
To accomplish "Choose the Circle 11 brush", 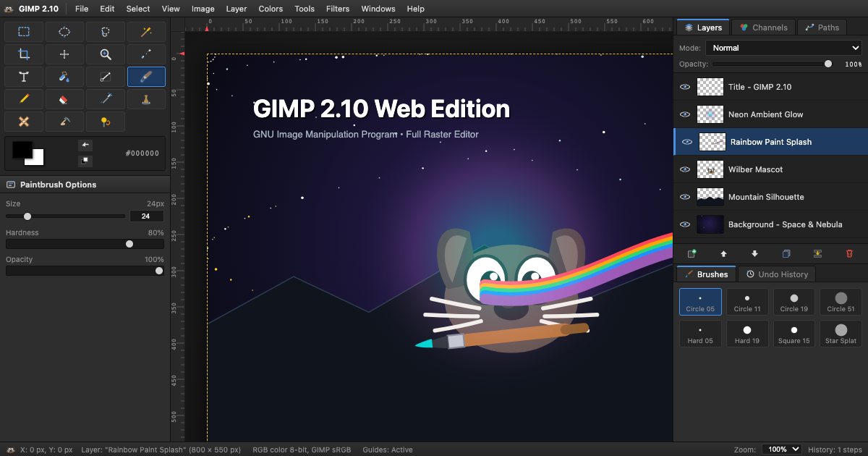I will (x=747, y=302).
